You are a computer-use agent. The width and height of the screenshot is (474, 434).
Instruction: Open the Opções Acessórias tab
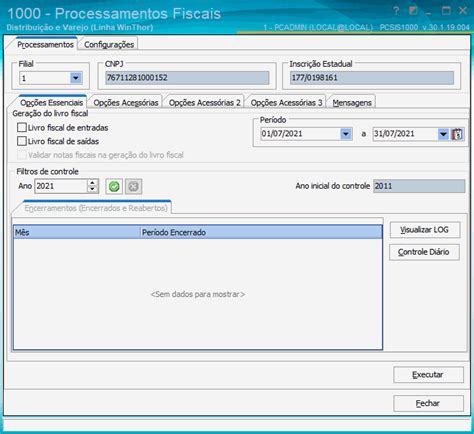pyautogui.click(x=126, y=102)
